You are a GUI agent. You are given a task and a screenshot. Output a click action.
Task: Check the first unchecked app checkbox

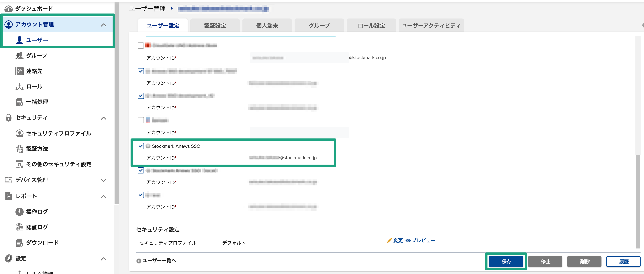coord(141,45)
